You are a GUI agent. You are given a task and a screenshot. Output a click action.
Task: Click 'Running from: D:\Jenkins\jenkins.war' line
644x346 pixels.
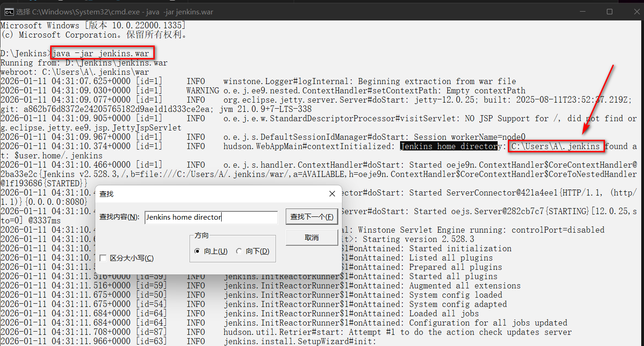pyautogui.click(x=84, y=63)
